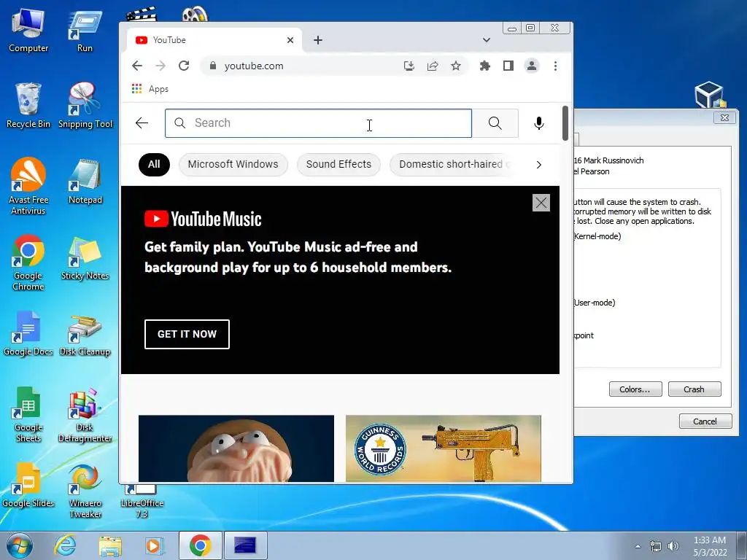Screen dimensions: 747x560
Task: Launch Internet Explorer from taskbar
Action: [64, 545]
